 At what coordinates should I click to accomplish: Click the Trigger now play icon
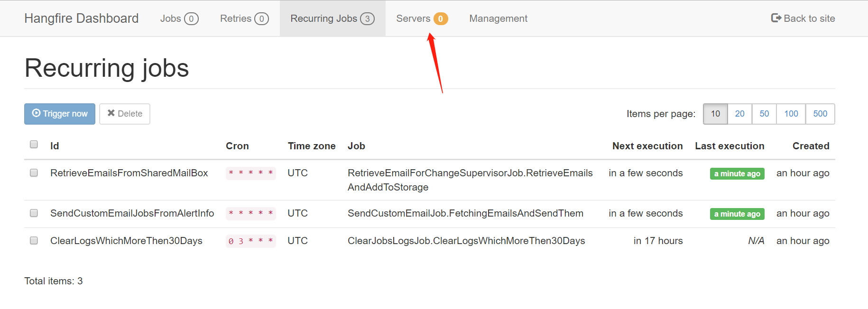pyautogui.click(x=37, y=113)
